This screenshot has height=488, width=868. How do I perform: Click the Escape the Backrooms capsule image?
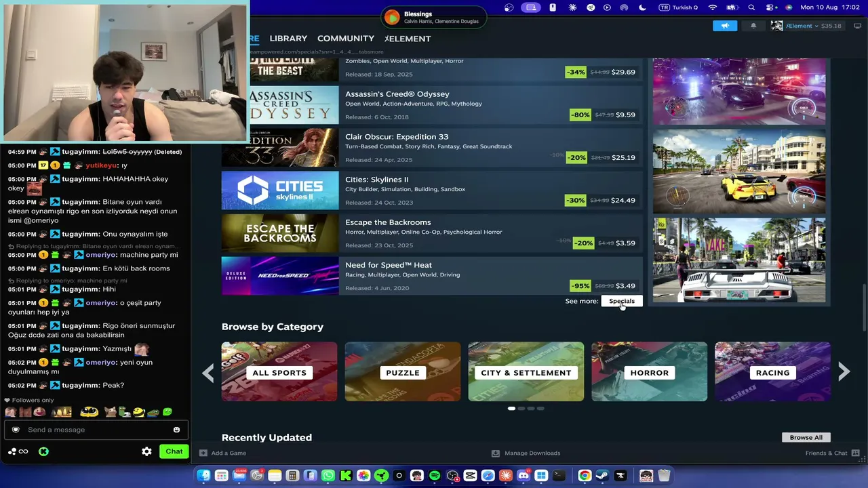(280, 233)
